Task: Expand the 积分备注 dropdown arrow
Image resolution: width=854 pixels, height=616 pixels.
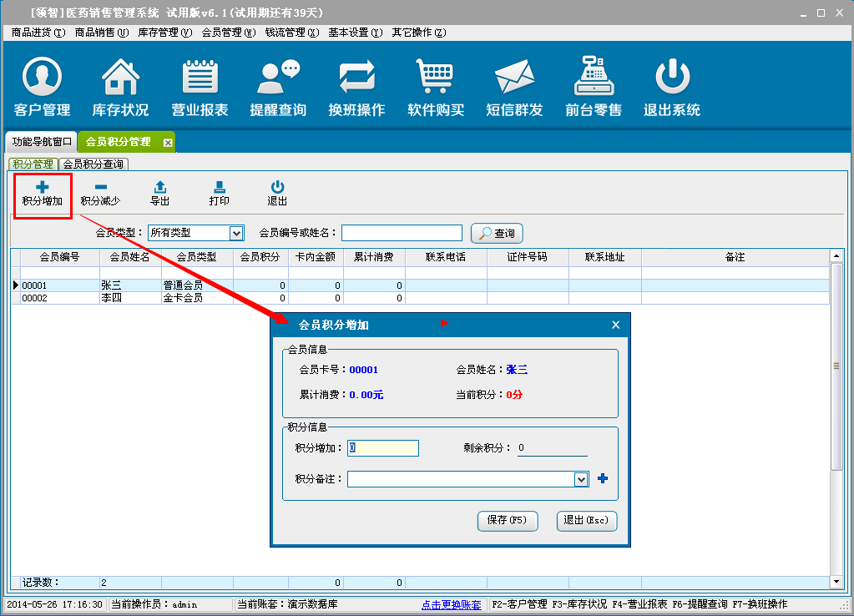Action: pos(581,479)
